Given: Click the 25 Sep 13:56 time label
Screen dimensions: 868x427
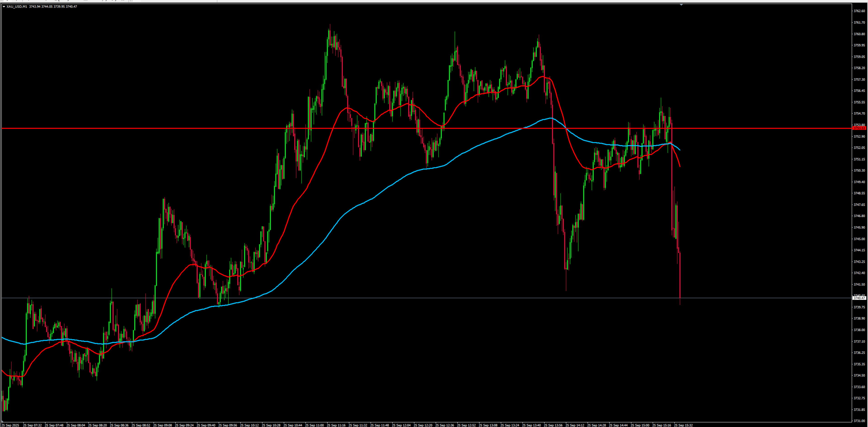Looking at the screenshot, I should pos(553,425).
